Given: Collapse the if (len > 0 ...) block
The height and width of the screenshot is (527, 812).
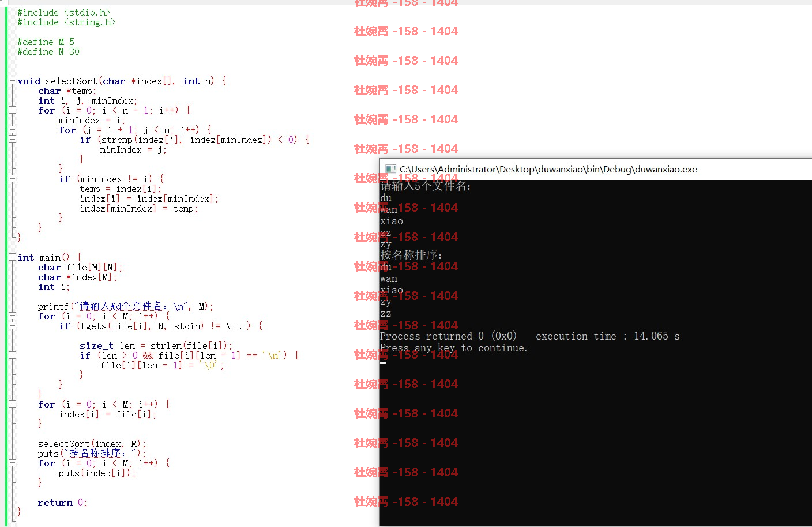Looking at the screenshot, I should click(12, 355).
